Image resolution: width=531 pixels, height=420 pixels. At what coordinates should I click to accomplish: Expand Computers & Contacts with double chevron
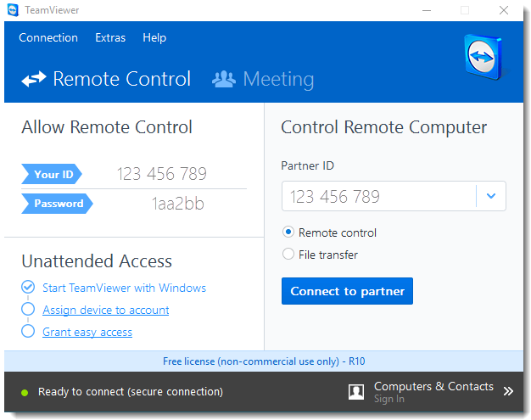pos(508,391)
